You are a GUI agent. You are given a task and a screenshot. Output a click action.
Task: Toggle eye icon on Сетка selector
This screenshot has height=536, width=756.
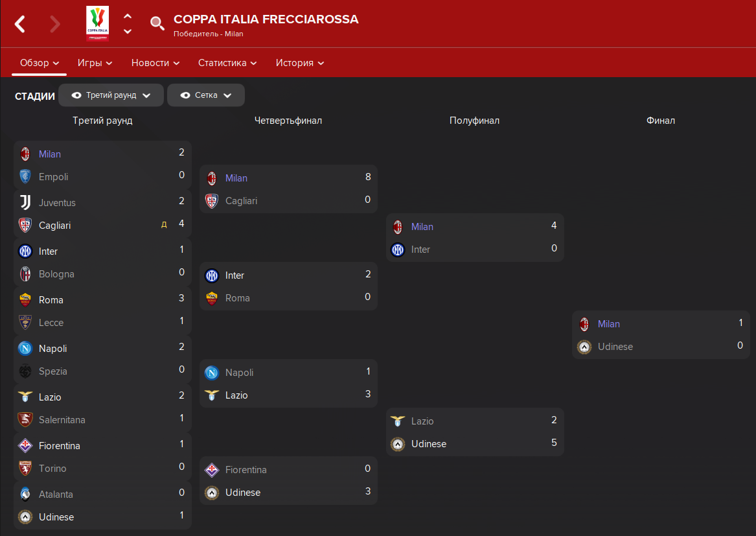click(x=185, y=95)
